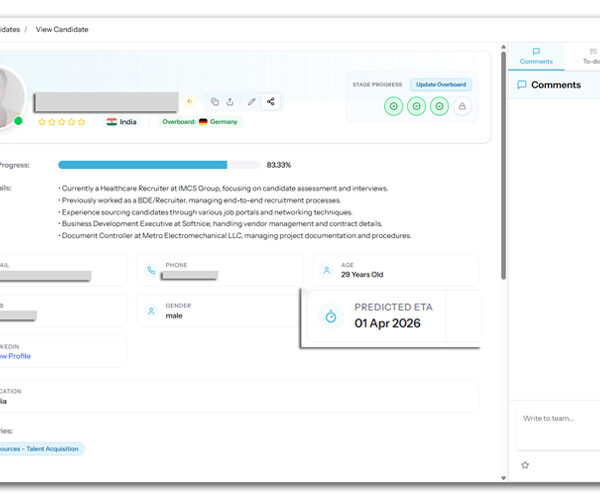
Task: Click the Write to team comment field
Action: [558, 428]
